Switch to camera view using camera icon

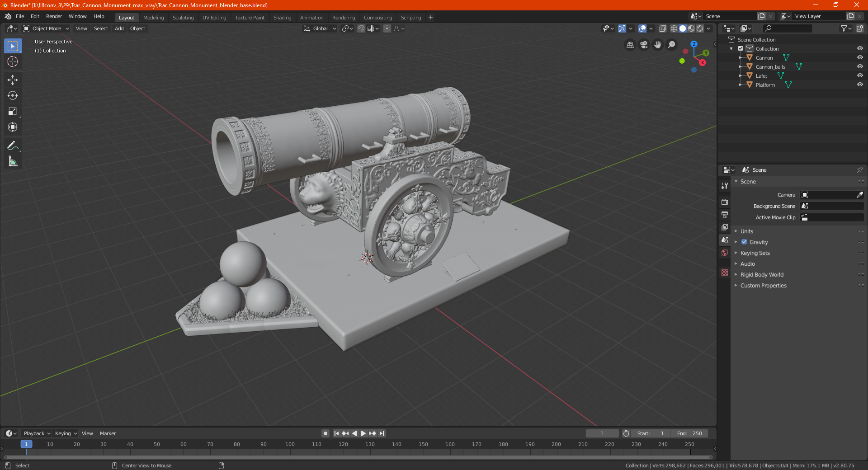644,45
